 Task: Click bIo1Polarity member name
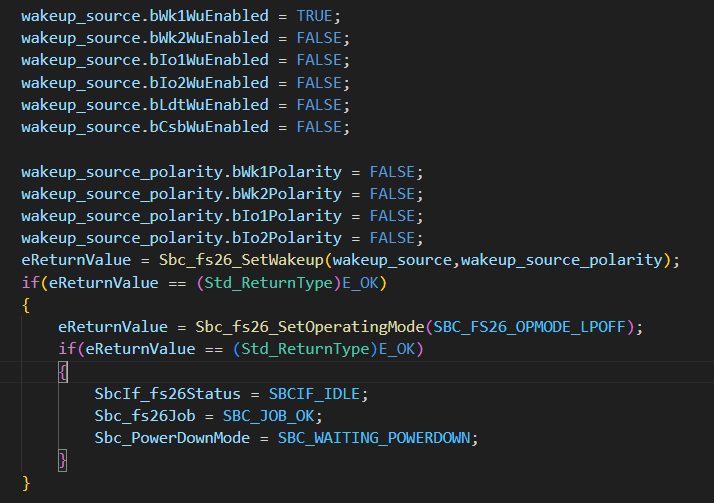[x=287, y=216]
